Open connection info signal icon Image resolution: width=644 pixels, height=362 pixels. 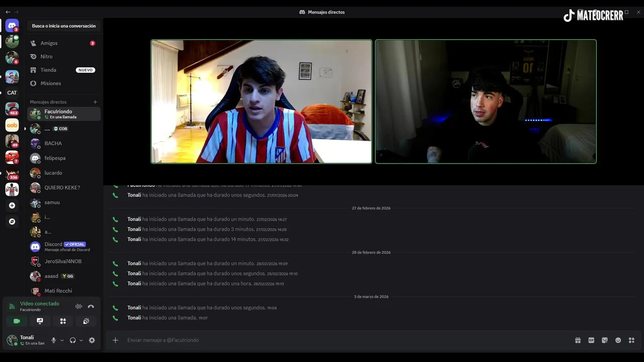pyautogui.click(x=12, y=306)
